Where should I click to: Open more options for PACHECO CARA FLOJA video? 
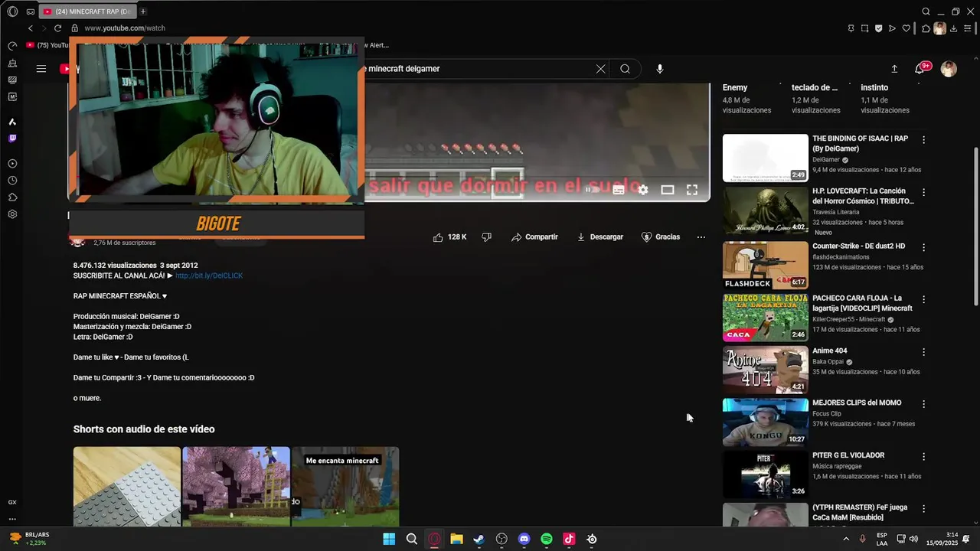coord(924,299)
